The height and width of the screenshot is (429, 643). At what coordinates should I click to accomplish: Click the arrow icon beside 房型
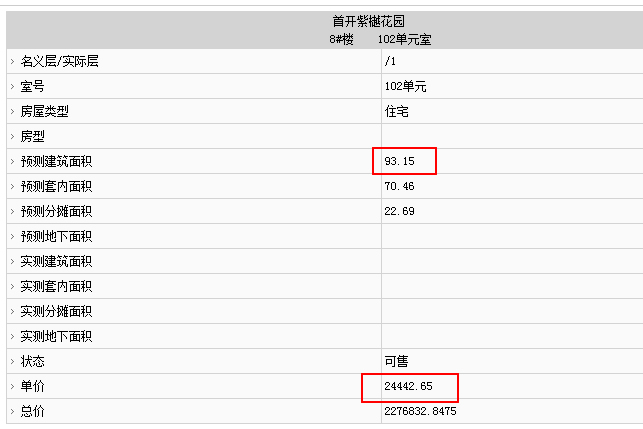tap(12, 137)
